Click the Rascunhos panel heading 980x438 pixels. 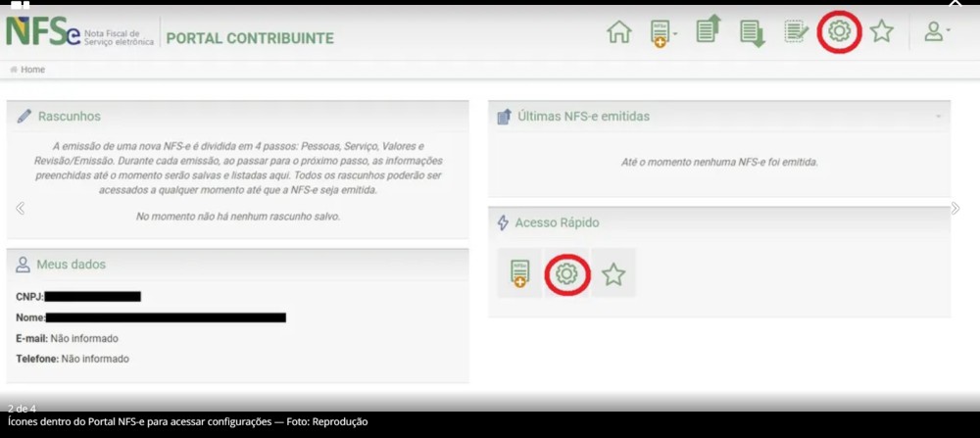[70, 117]
